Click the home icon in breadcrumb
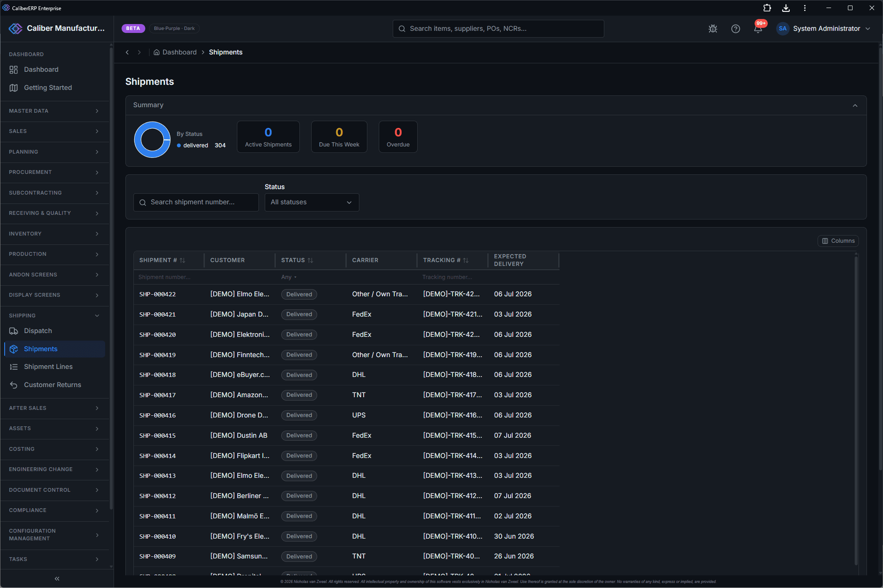Screen dimensions: 883x588 pyautogui.click(x=156, y=52)
